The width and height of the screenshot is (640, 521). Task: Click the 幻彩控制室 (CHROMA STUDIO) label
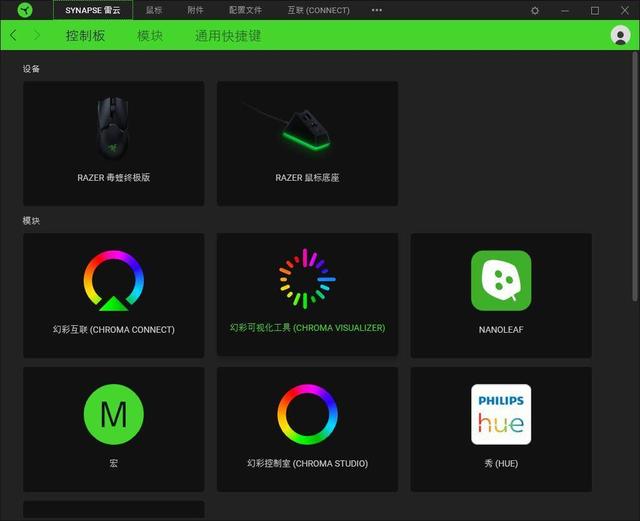(307, 463)
